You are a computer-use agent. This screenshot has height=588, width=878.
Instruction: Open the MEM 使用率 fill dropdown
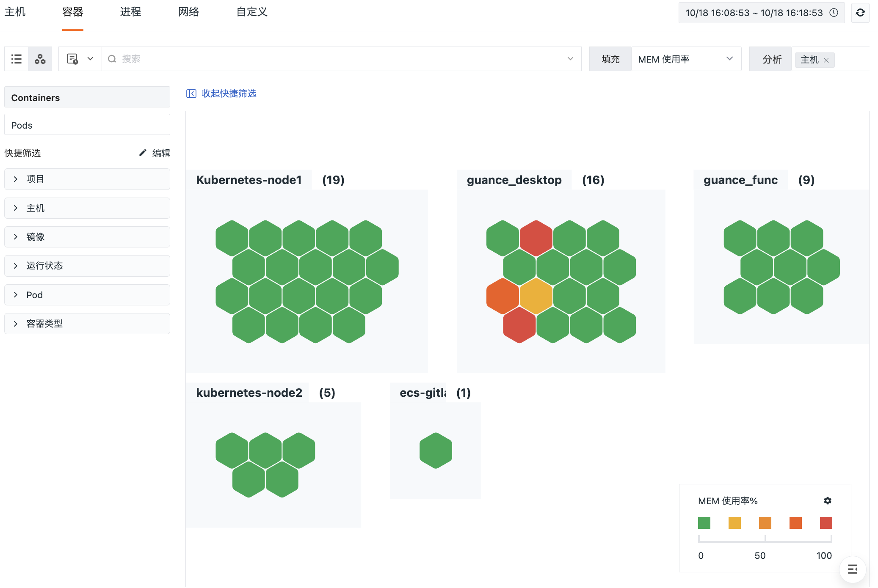(686, 59)
